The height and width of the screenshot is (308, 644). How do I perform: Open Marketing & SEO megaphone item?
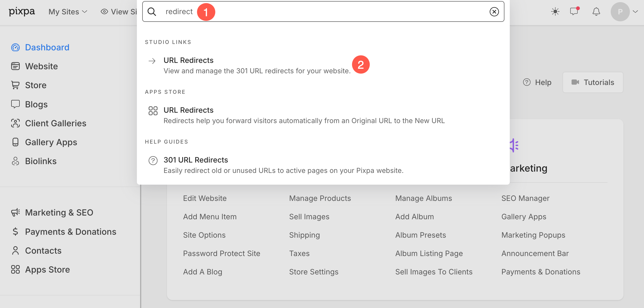15,213
